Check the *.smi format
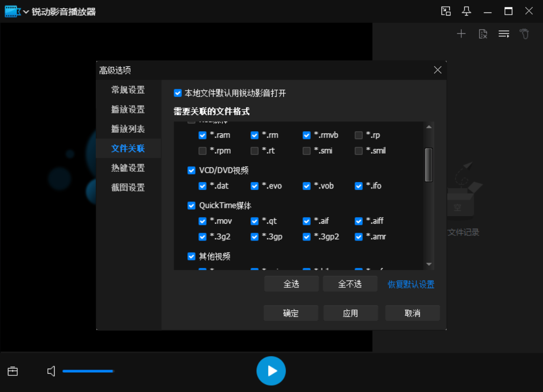 (x=307, y=150)
